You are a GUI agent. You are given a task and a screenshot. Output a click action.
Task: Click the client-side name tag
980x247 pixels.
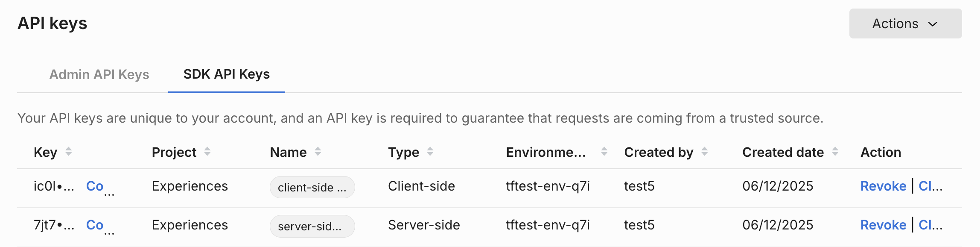coord(312,187)
